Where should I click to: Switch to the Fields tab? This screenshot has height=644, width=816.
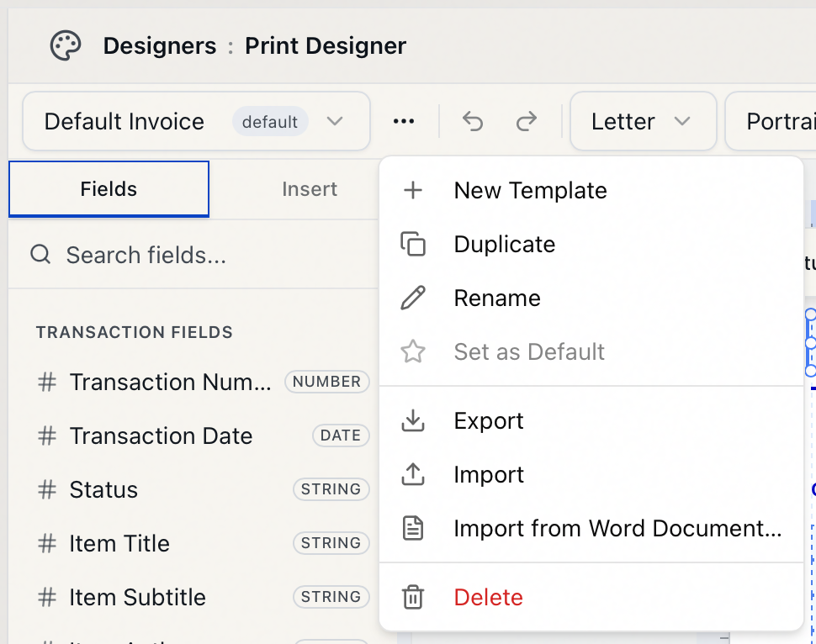109,189
